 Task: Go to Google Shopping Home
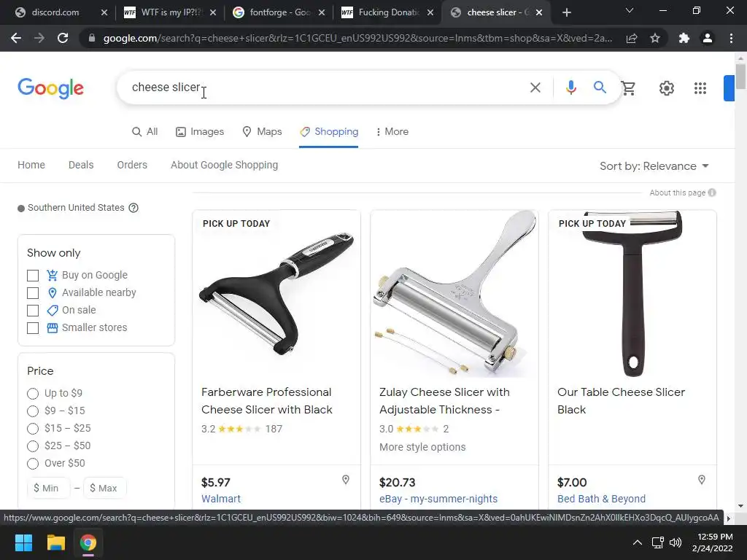coord(31,165)
